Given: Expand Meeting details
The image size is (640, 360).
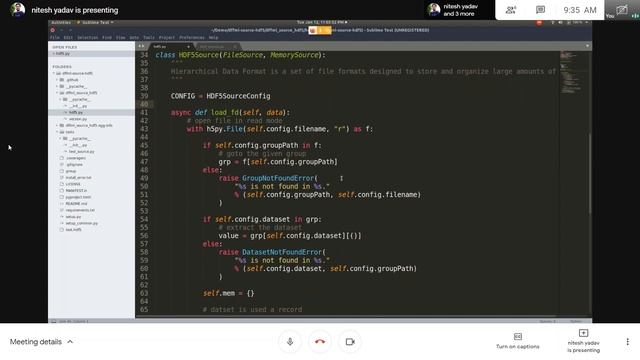Looking at the screenshot, I should (x=41, y=342).
